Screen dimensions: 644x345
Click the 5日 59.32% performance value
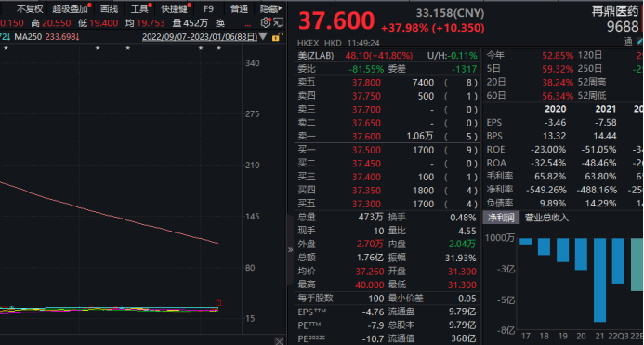point(558,69)
